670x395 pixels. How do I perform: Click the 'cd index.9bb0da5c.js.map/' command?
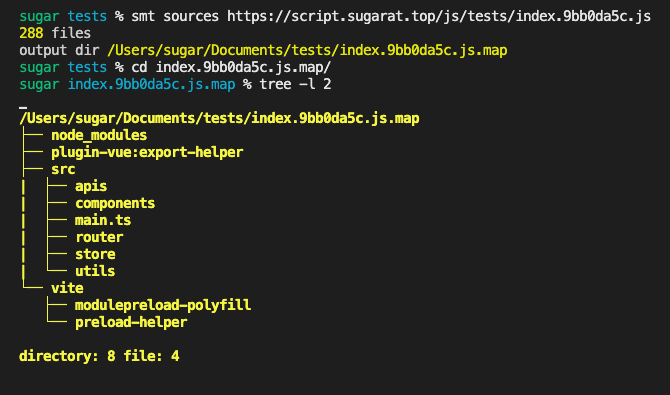point(231,68)
